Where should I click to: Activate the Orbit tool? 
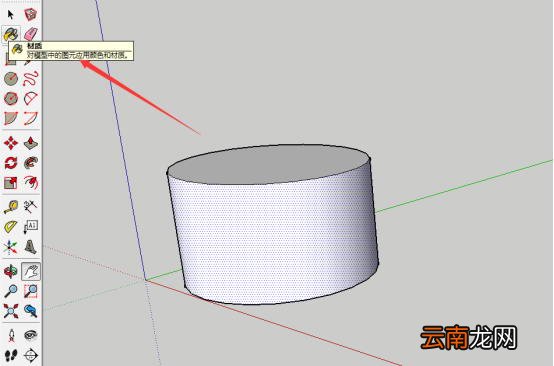point(11,271)
